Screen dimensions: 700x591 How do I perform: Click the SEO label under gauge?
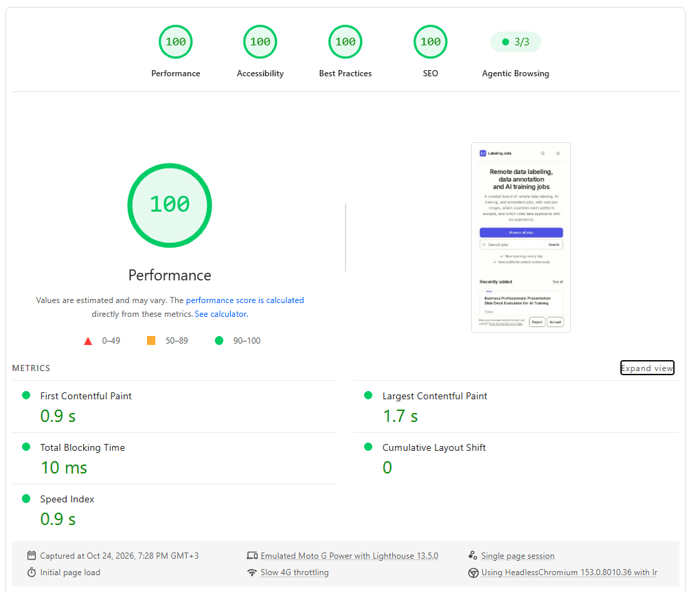(x=430, y=74)
